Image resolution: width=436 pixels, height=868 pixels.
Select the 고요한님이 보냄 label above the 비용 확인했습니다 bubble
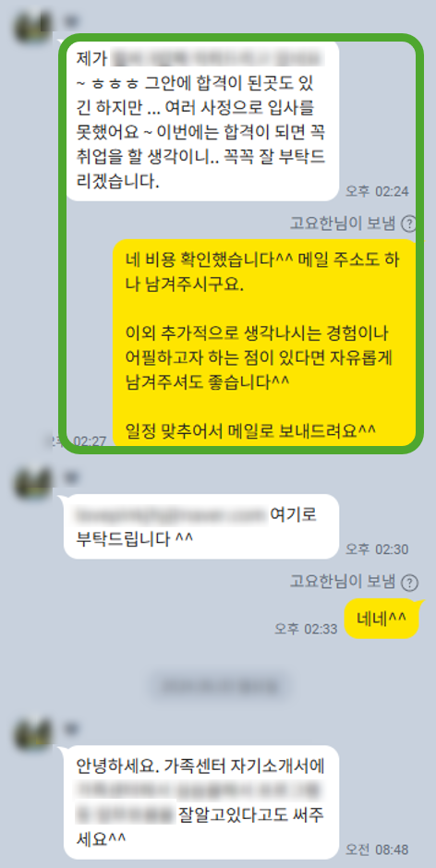tap(343, 223)
